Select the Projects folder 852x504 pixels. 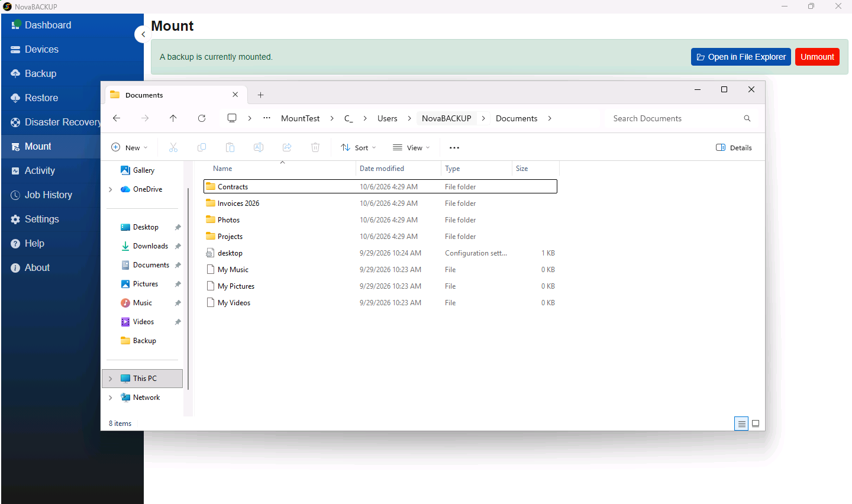point(380,236)
